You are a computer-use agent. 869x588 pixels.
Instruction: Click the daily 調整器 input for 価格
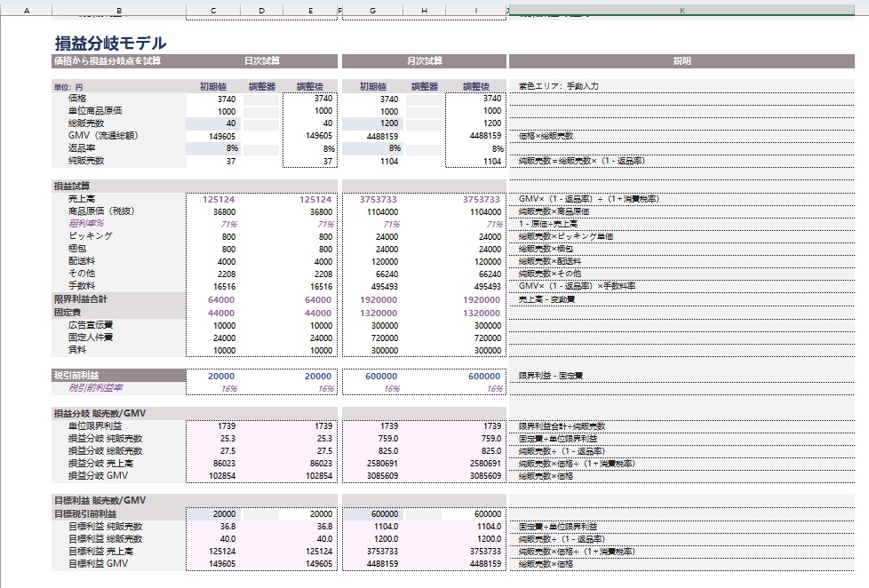261,99
